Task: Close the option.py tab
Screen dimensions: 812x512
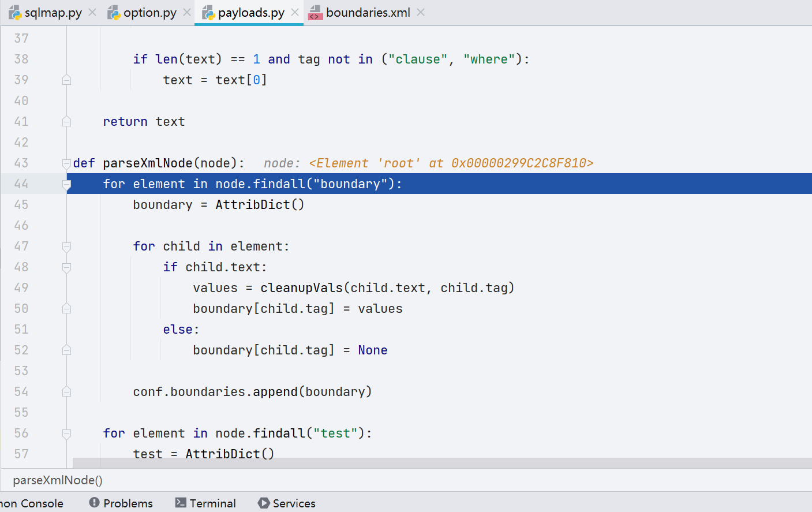Action: point(186,12)
